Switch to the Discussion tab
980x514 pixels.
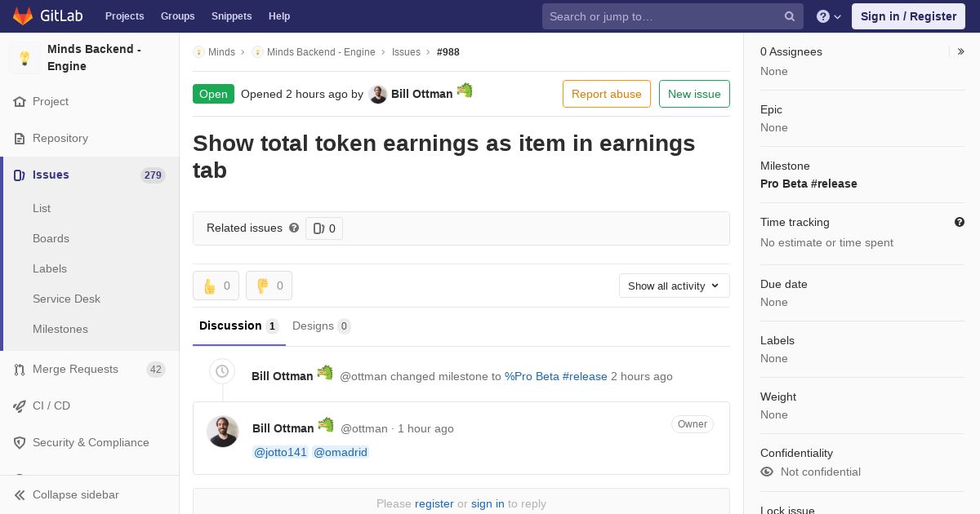pyautogui.click(x=238, y=326)
